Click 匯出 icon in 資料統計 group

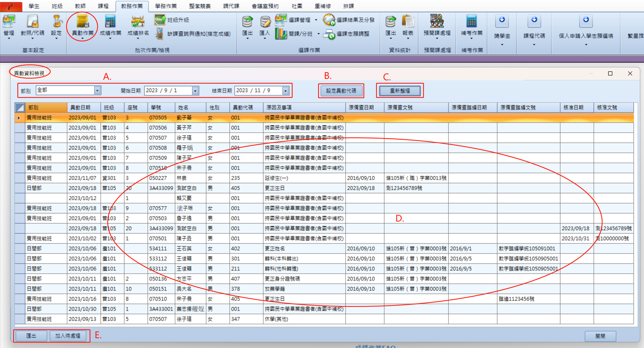pyautogui.click(x=391, y=21)
